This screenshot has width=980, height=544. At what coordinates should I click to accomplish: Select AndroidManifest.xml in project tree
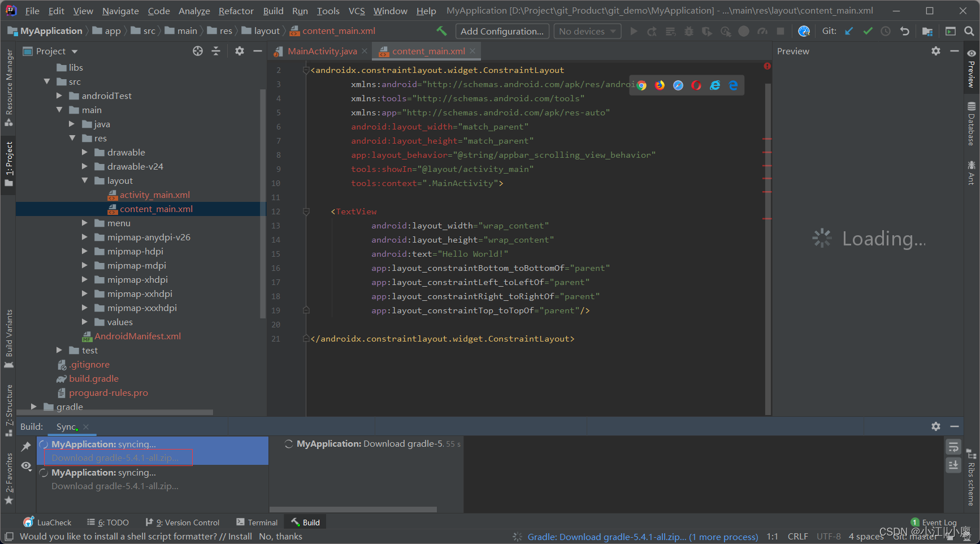click(137, 336)
